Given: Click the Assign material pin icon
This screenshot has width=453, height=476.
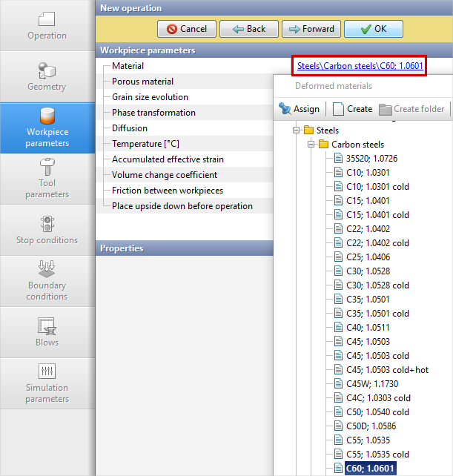Looking at the screenshot, I should [285, 109].
